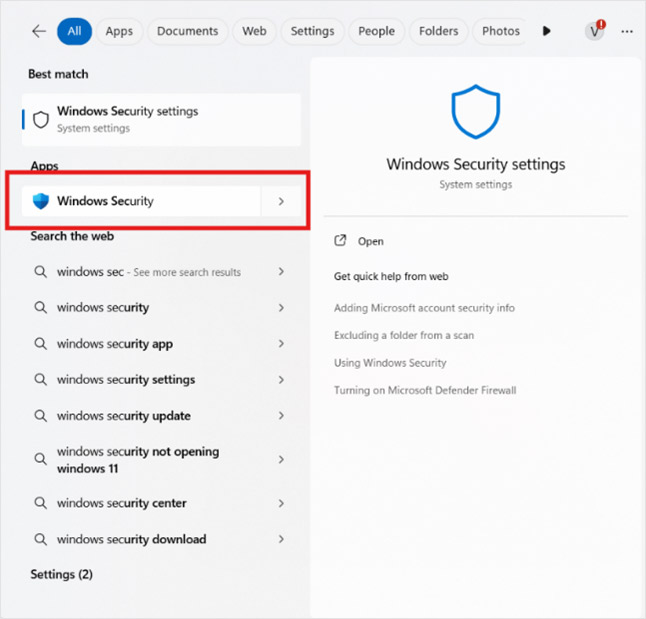Expand chevron for 'windows security update'
This screenshot has height=619, width=646.
pyautogui.click(x=281, y=416)
